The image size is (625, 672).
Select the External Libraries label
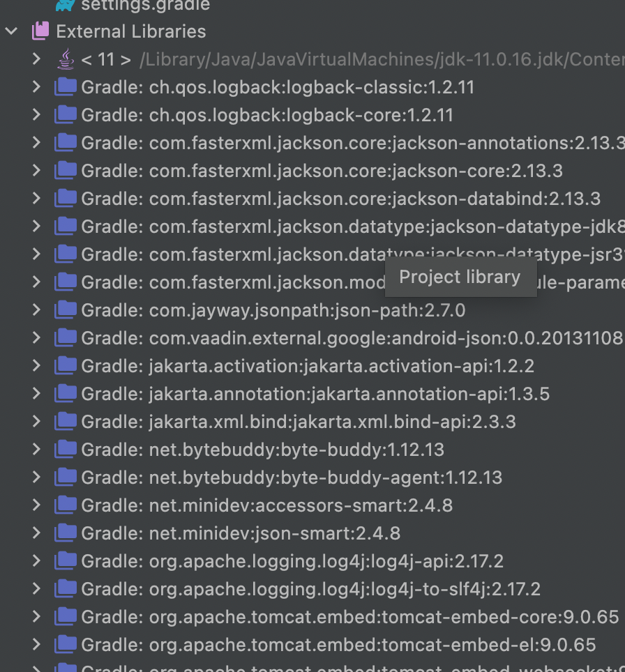coord(131,31)
